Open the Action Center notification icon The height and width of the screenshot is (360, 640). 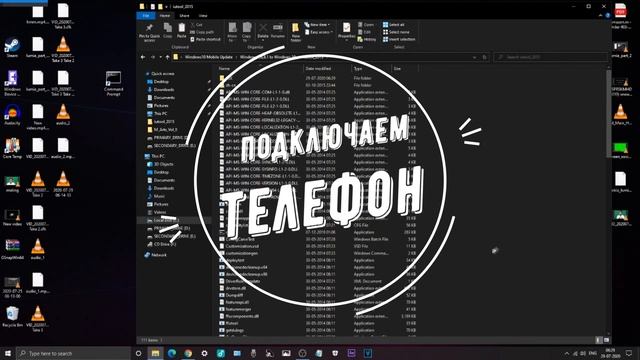pos(629,353)
